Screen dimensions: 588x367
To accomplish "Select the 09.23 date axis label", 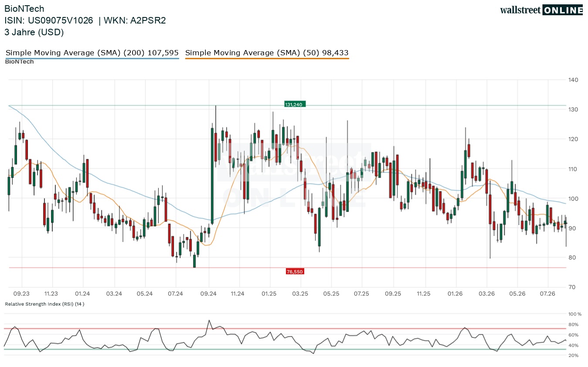I will tap(21, 294).
